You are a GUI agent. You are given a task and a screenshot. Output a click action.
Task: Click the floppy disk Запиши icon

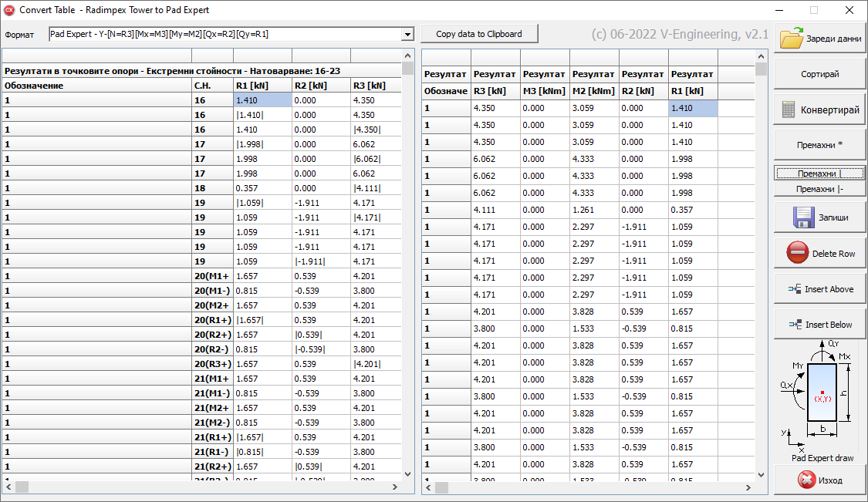click(804, 217)
